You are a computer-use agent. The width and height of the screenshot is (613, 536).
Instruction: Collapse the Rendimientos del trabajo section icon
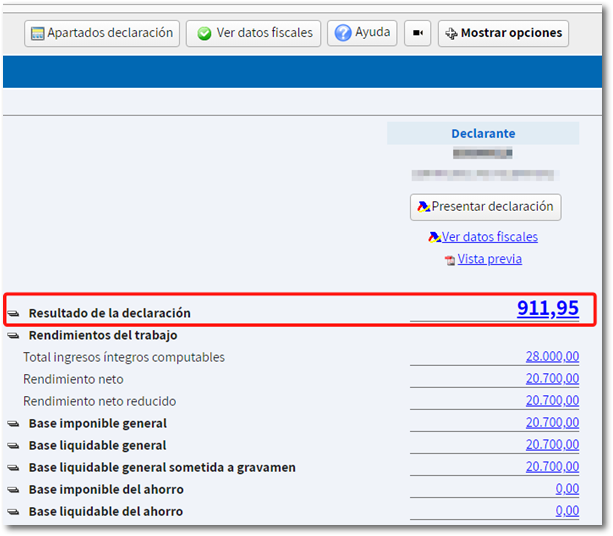(13, 336)
